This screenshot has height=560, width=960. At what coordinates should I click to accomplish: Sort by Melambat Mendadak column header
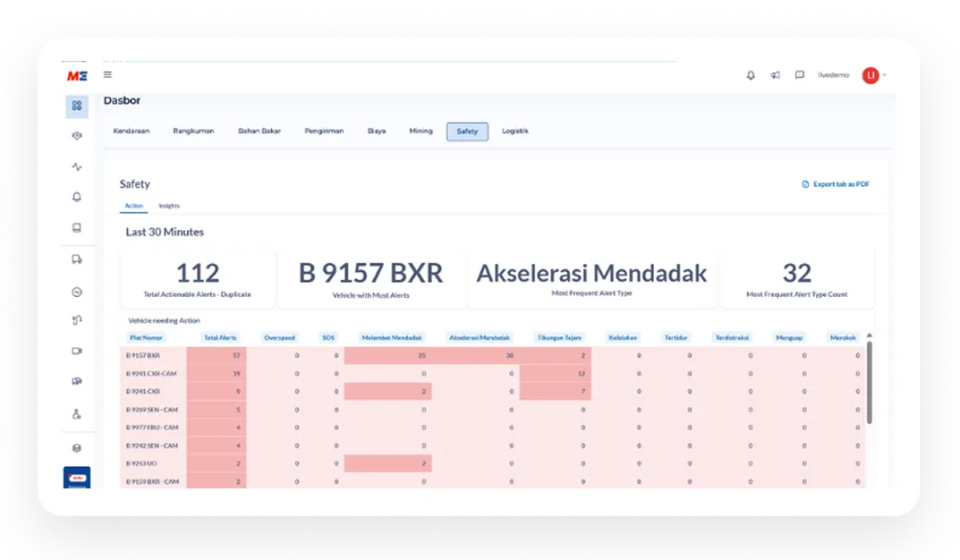[392, 337]
